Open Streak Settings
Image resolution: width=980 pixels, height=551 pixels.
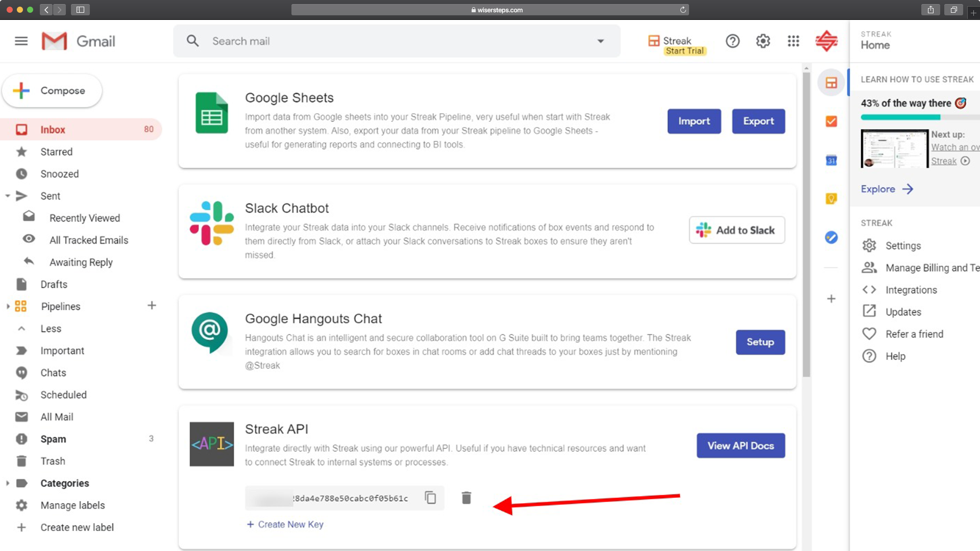(903, 246)
